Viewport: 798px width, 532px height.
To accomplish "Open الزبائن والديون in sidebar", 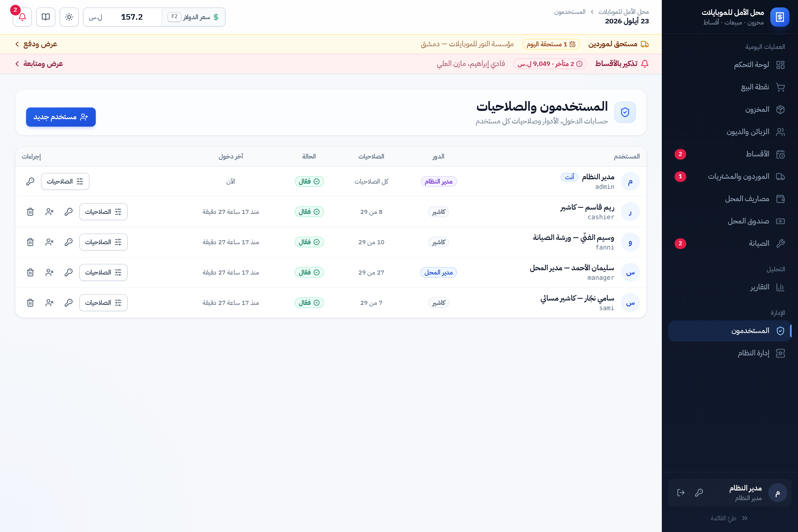I will [730, 132].
